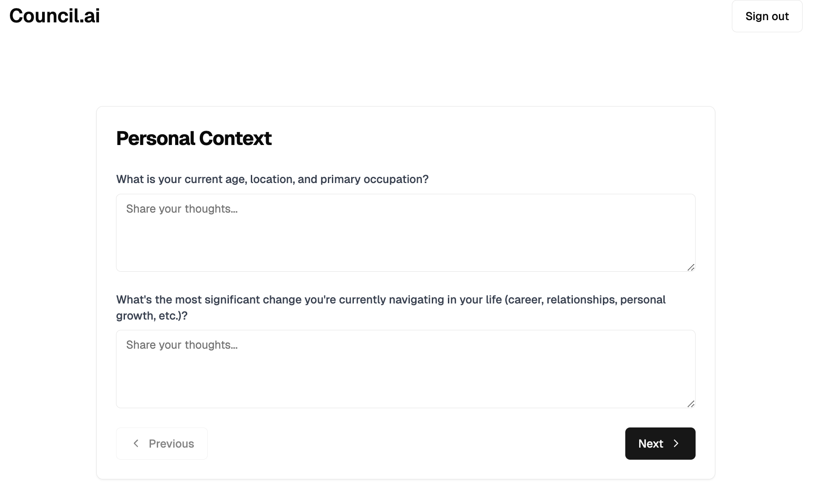Click the question label about the most significant change
The image size is (834, 504).
[x=391, y=300]
